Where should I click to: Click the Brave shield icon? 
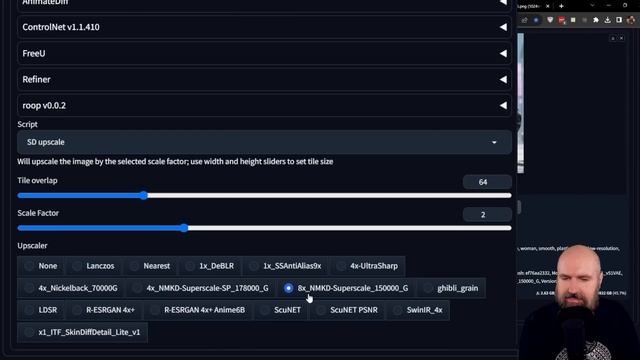coord(550,20)
